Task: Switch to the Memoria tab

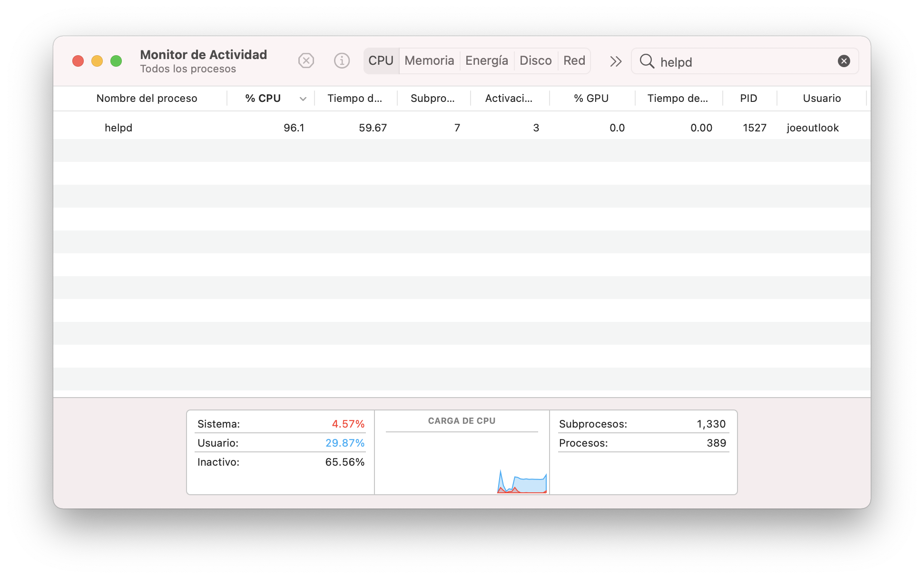Action: 429,61
